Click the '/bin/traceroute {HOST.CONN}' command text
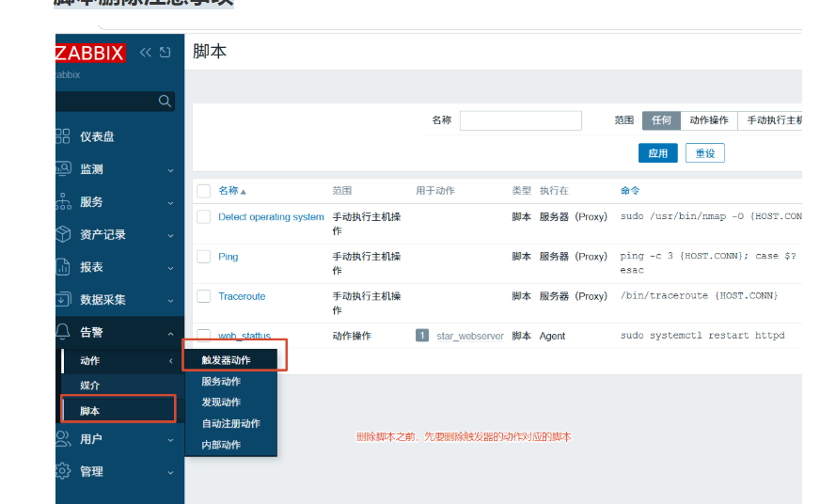The width and height of the screenshot is (836, 504). pos(699,295)
